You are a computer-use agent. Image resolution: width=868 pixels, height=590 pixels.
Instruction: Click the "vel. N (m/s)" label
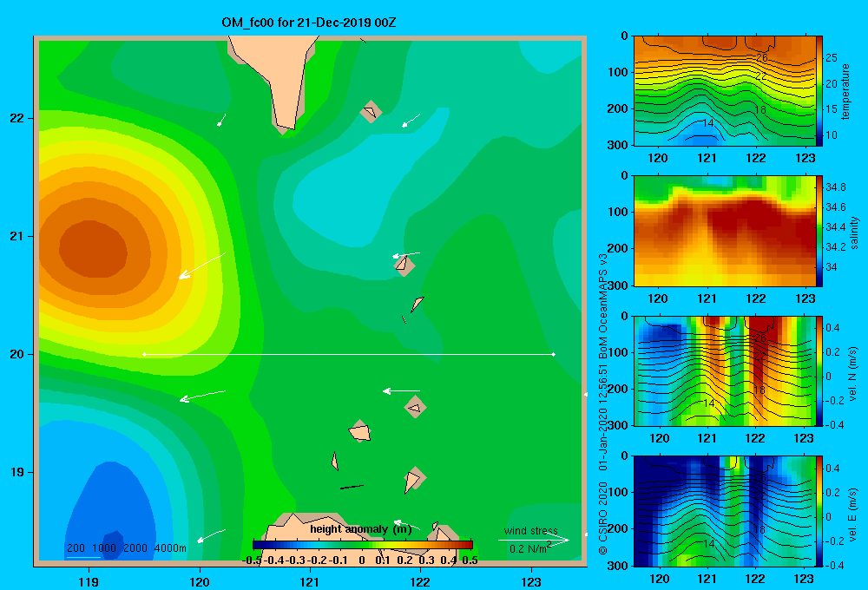tap(852, 374)
